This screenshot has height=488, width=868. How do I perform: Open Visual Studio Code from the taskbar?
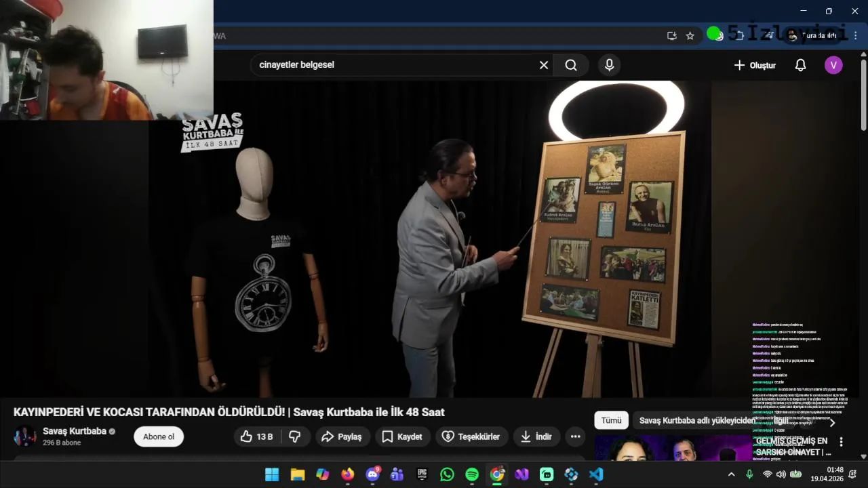(596, 474)
